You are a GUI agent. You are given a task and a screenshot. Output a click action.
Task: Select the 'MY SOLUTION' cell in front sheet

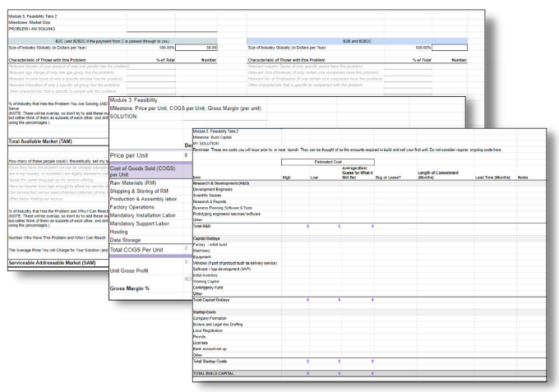click(206, 143)
